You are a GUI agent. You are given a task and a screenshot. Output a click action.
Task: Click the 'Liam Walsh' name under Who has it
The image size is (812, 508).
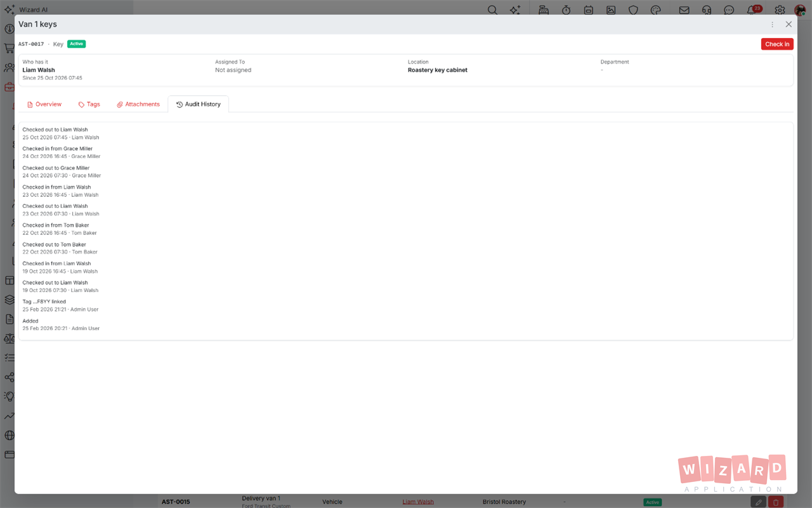pyautogui.click(x=39, y=70)
